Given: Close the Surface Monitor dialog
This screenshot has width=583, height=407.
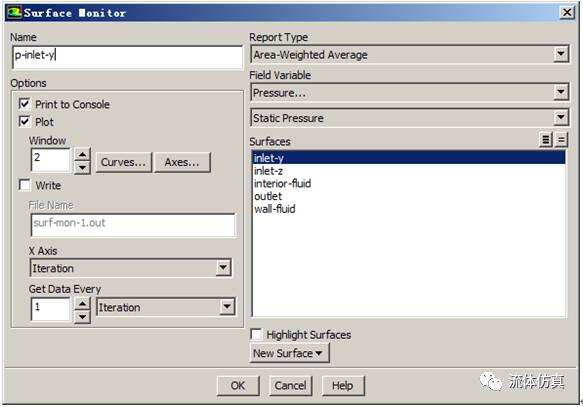Looking at the screenshot, I should click(567, 13).
